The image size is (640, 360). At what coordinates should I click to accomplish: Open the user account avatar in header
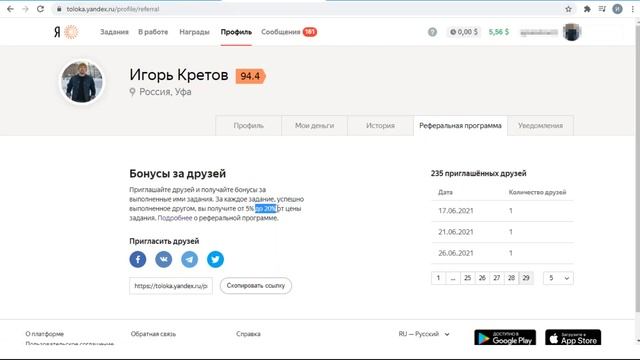571,32
